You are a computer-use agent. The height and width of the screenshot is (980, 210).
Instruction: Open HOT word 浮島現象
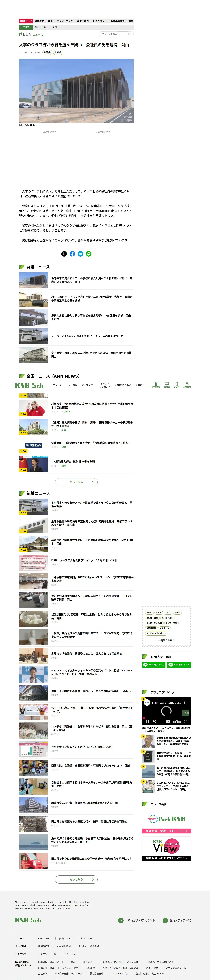tap(39, 21)
